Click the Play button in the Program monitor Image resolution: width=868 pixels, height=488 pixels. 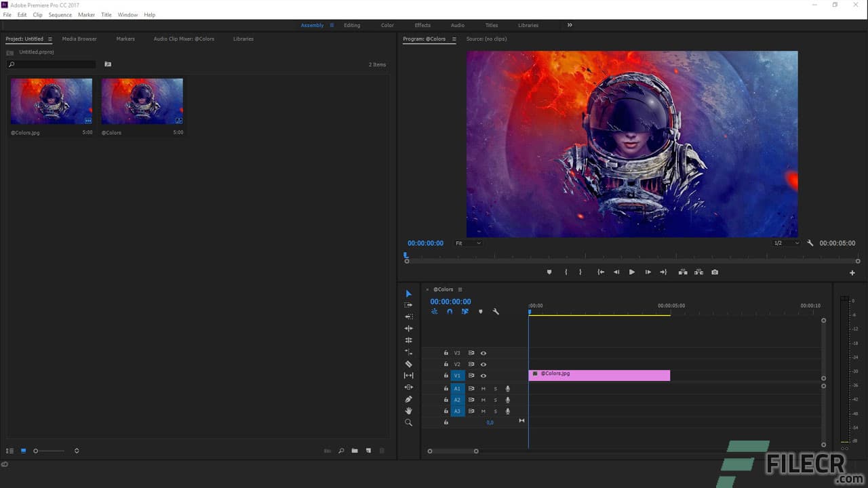631,272
